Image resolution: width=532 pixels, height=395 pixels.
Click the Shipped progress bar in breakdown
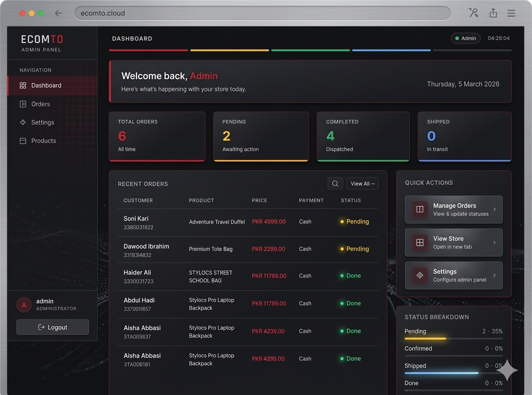454,373
